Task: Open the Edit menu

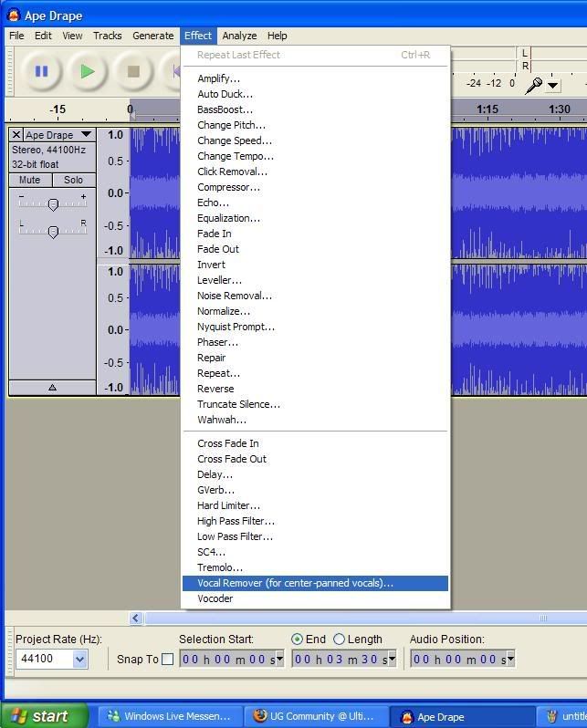Action: coord(43,36)
